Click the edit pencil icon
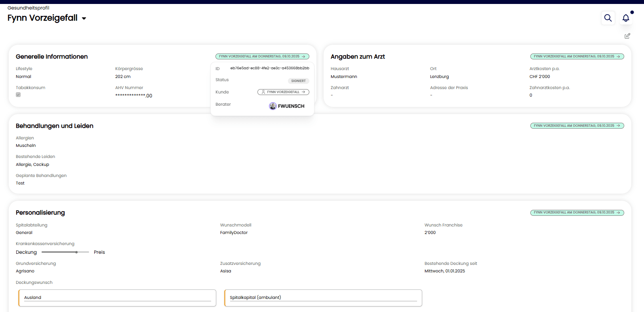Viewport: 644px width, 312px height. [627, 36]
